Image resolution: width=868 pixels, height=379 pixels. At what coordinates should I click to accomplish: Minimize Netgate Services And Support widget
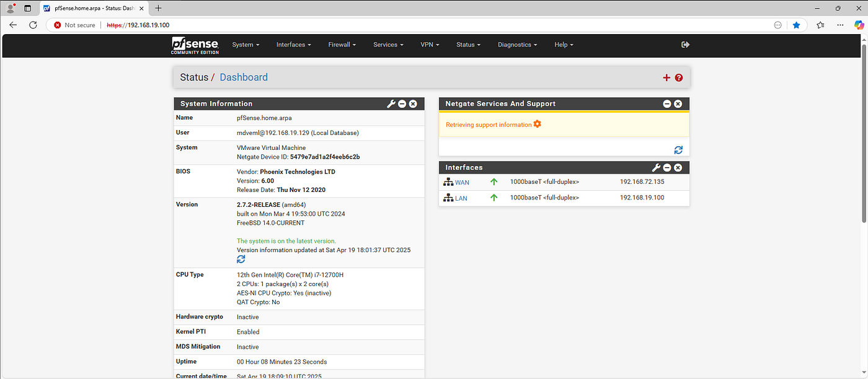pyautogui.click(x=667, y=104)
